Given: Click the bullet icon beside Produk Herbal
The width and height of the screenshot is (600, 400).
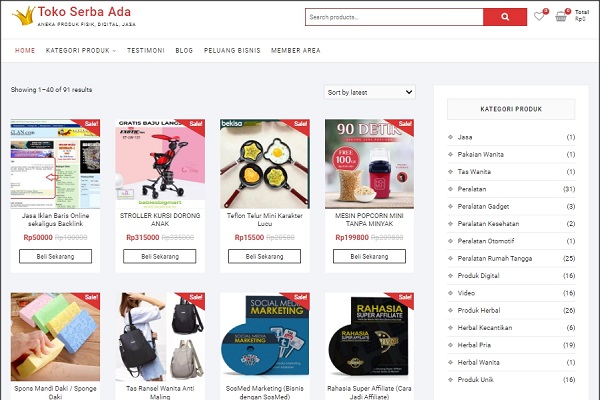Looking at the screenshot, I should (x=450, y=310).
